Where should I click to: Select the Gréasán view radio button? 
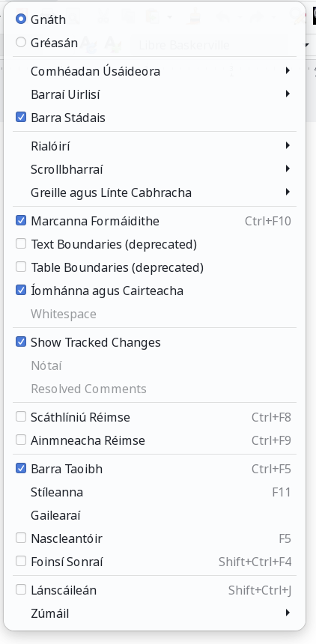pos(21,42)
